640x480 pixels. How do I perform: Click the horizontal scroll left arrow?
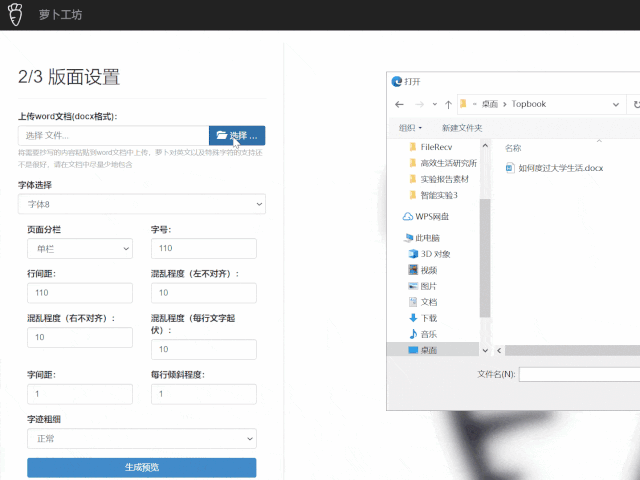499,350
